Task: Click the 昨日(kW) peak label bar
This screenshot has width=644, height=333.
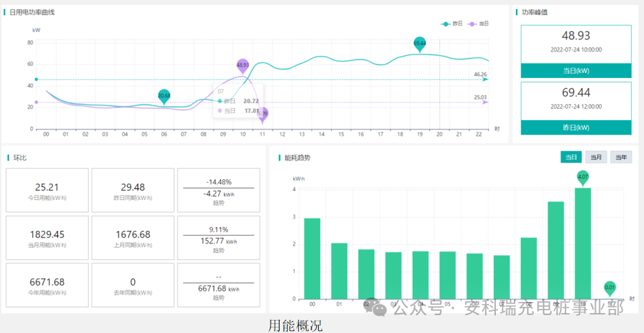Action: point(576,128)
